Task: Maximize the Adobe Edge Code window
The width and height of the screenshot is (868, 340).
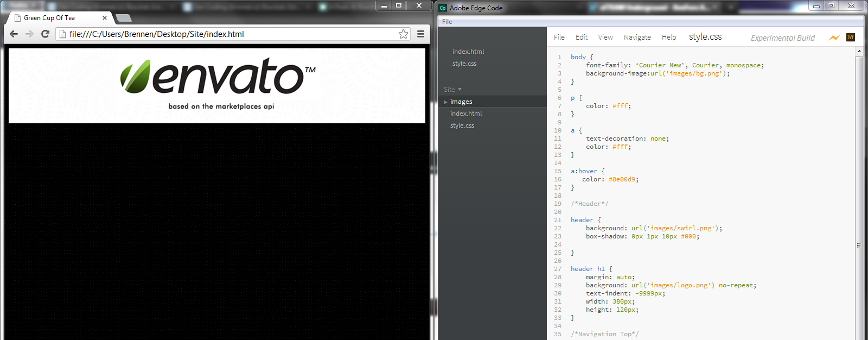Action: [831, 6]
